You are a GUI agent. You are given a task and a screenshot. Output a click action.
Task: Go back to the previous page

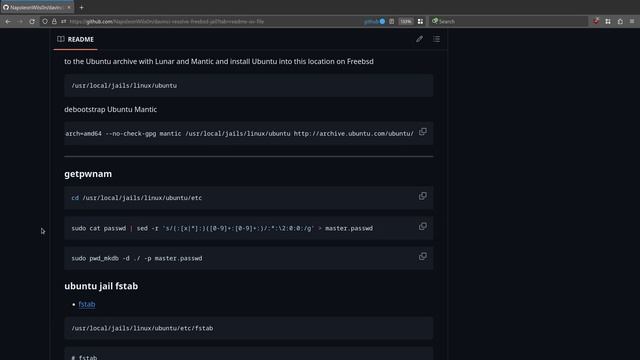[x=8, y=21]
